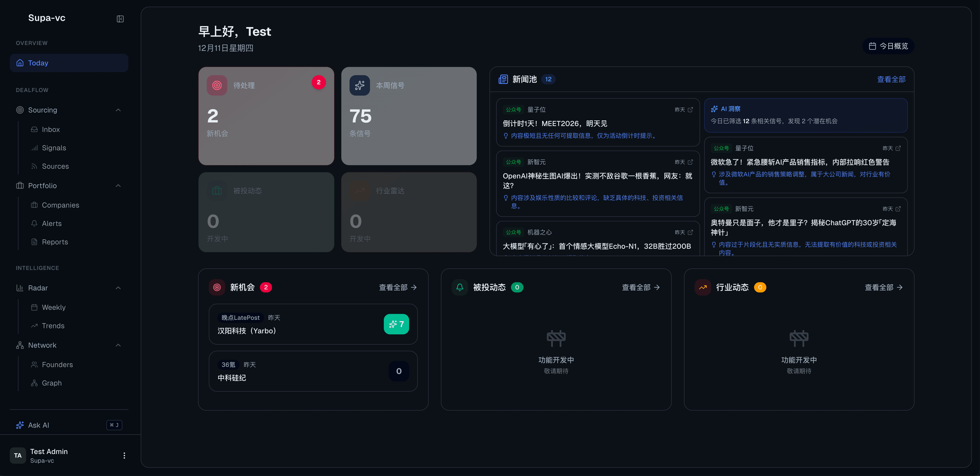Open Sources under Sourcing

pos(55,166)
